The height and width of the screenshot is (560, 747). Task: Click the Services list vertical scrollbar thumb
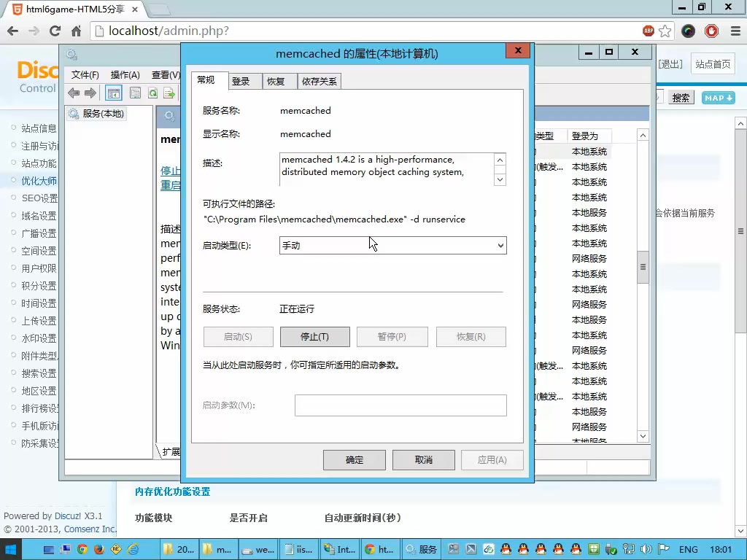643,267
